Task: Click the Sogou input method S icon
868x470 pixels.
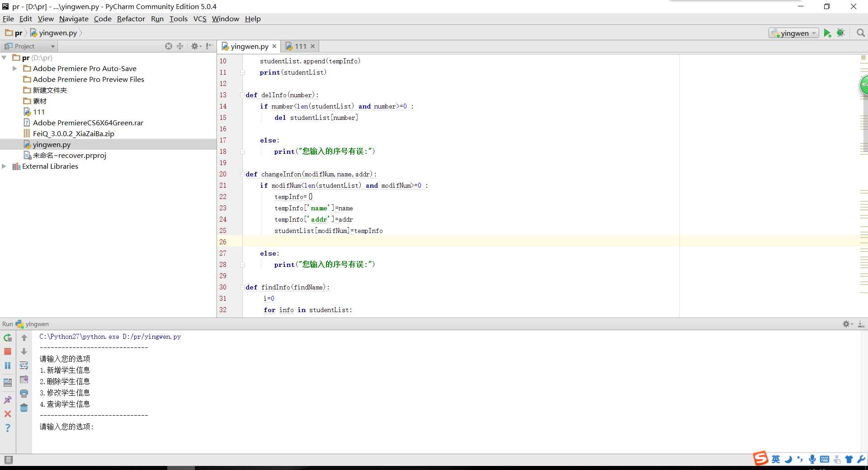Action: click(760, 458)
